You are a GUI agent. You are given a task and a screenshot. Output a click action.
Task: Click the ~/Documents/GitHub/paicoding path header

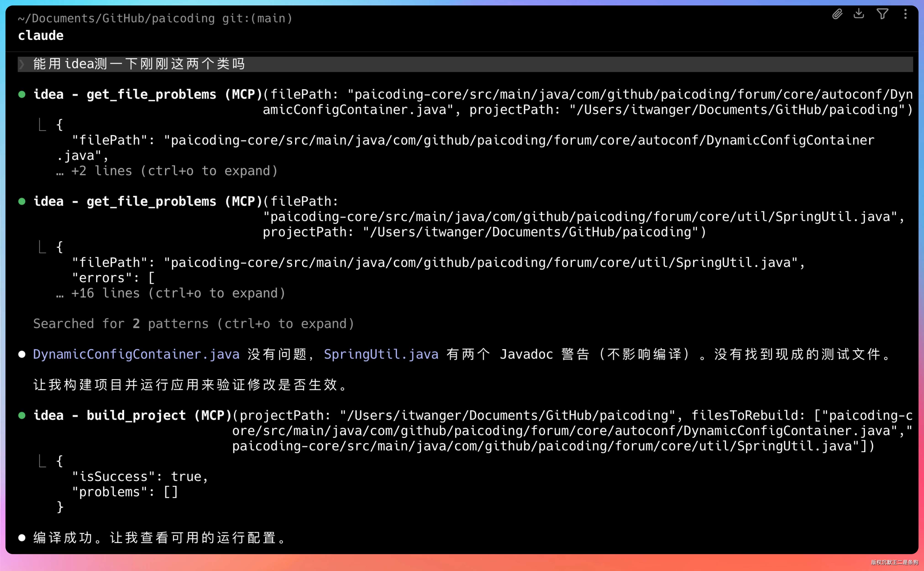pyautogui.click(x=116, y=18)
